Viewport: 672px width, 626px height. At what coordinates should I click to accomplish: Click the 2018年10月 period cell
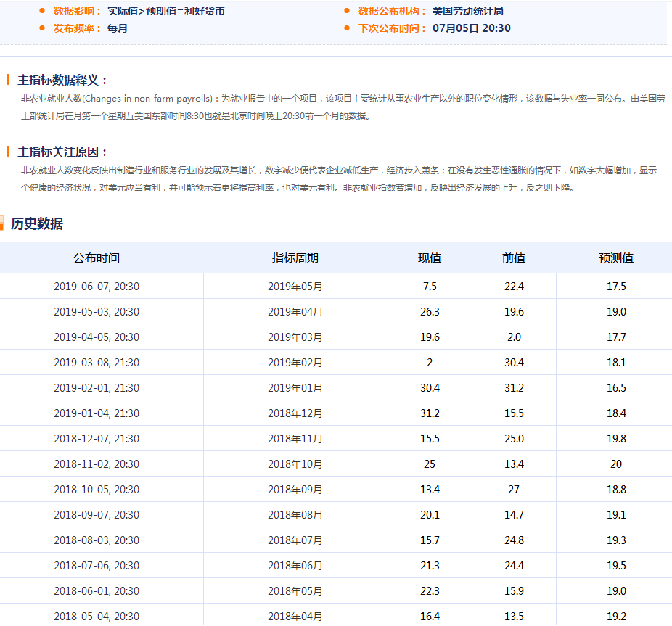click(295, 464)
